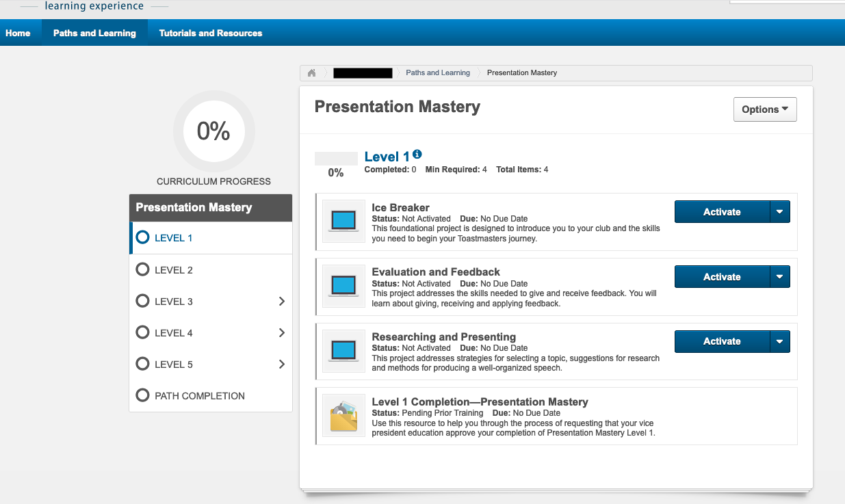Open the dropdown arrow beside Ice Breaker Activate
845x504 pixels.
click(779, 212)
